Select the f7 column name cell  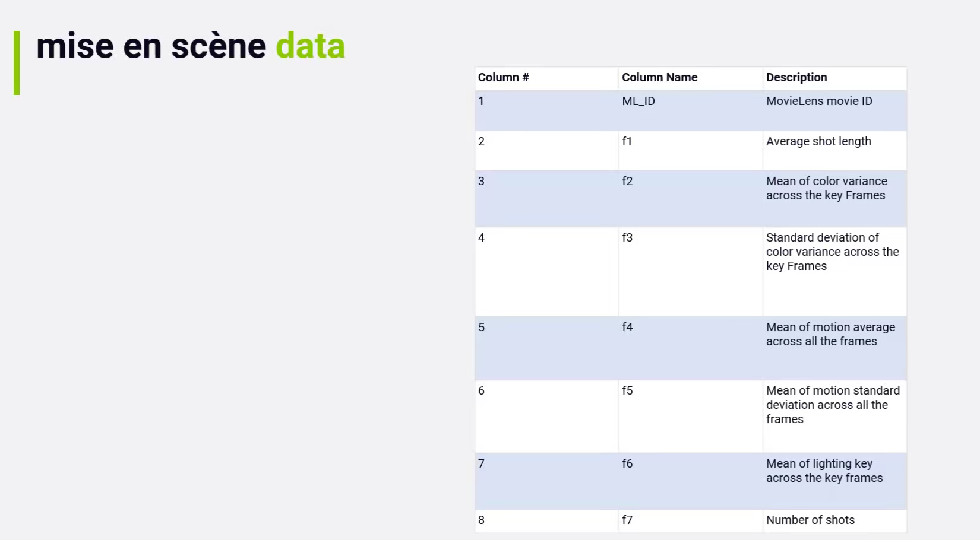coord(627,520)
